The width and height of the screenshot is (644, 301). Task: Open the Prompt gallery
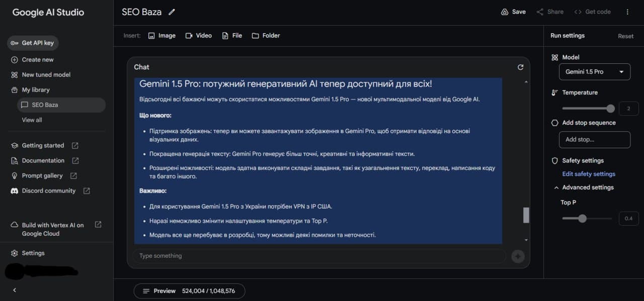[42, 176]
